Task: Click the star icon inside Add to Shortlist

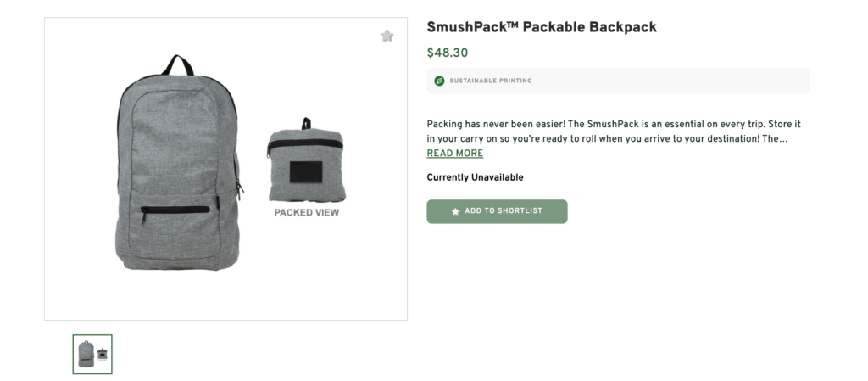Action: [x=455, y=211]
